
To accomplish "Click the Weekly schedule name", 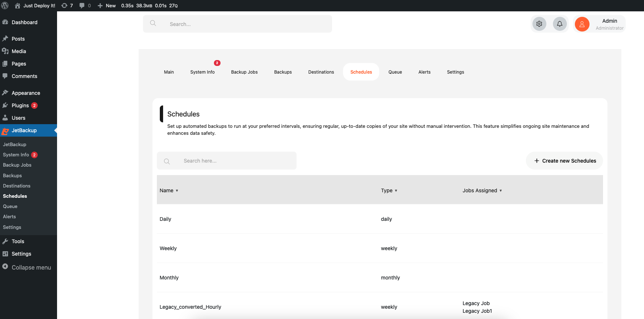I will (168, 248).
